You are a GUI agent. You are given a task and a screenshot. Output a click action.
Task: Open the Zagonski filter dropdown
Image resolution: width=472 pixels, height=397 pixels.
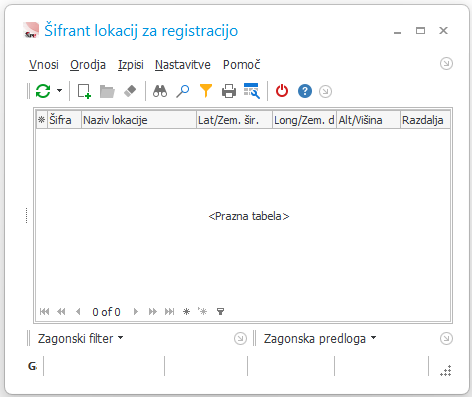coord(80,339)
